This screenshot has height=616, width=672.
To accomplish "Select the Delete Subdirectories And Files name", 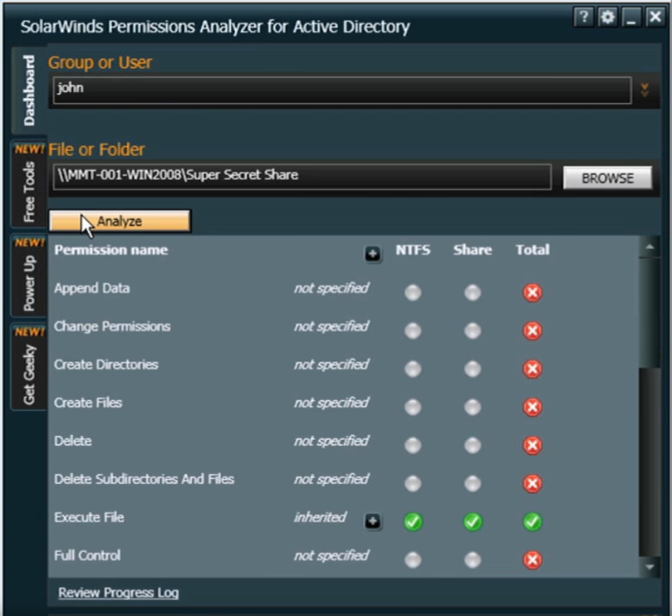I will pyautogui.click(x=144, y=479).
